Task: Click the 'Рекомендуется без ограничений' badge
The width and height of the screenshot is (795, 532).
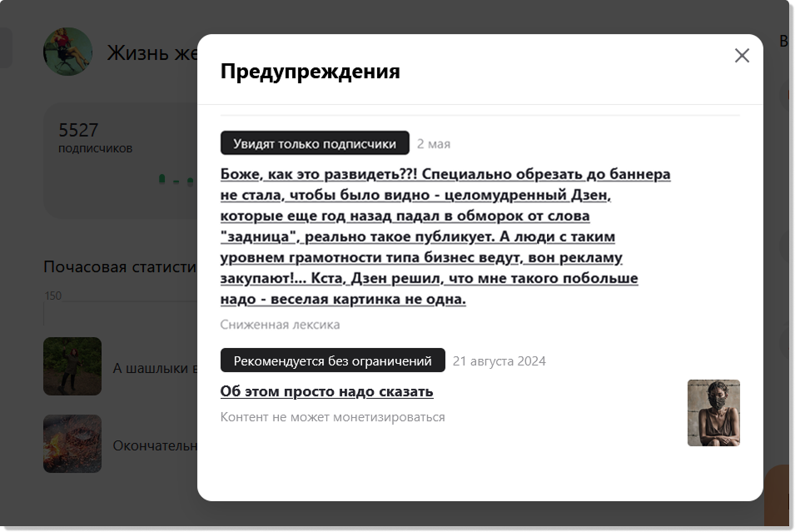Action: 333,360
